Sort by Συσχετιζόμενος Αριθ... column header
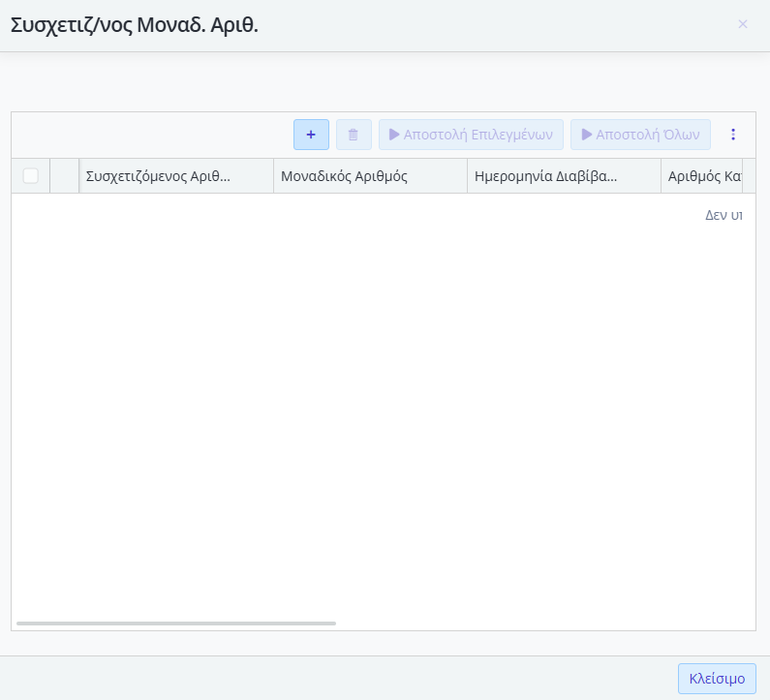Screen dimensions: 770x700 tap(159, 176)
